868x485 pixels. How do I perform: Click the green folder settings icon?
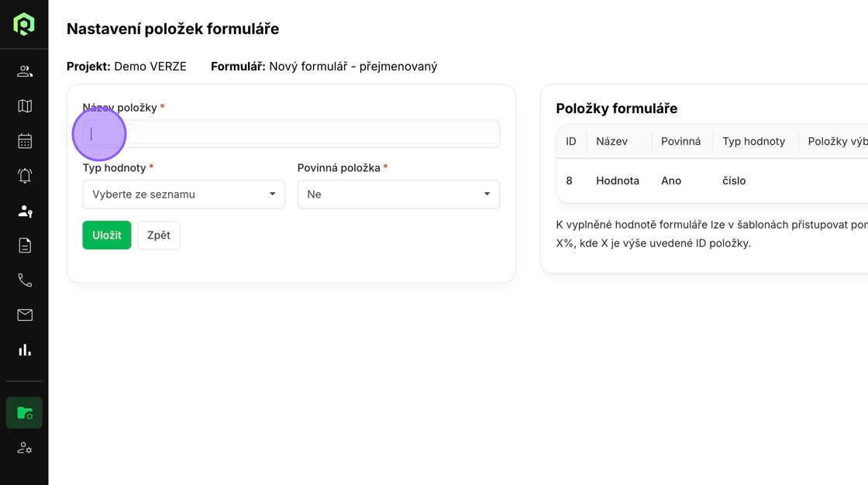point(24,413)
